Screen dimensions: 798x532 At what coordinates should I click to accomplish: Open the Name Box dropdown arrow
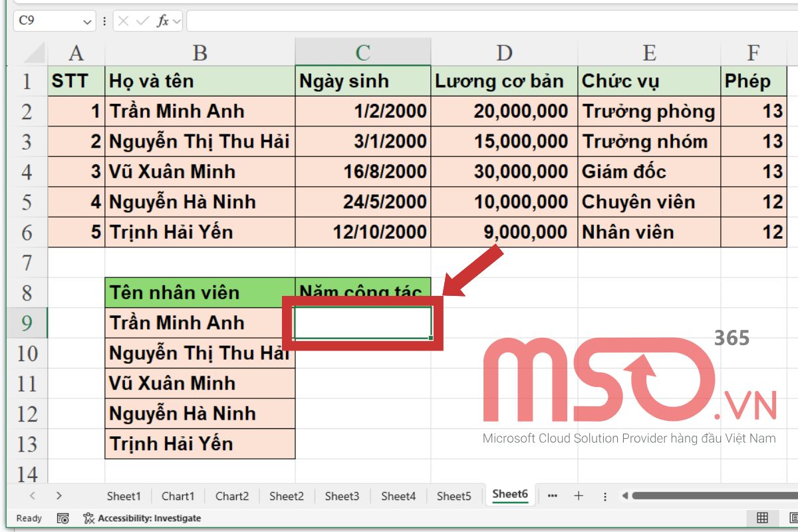[88, 21]
